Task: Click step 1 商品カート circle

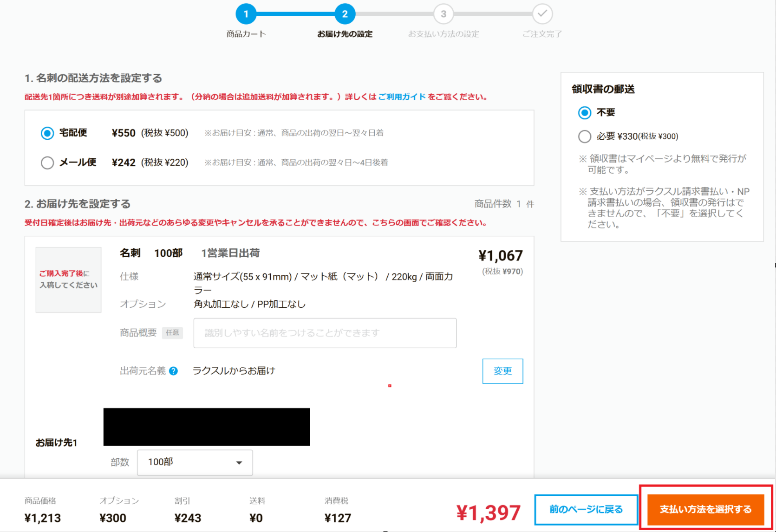Action: [246, 14]
